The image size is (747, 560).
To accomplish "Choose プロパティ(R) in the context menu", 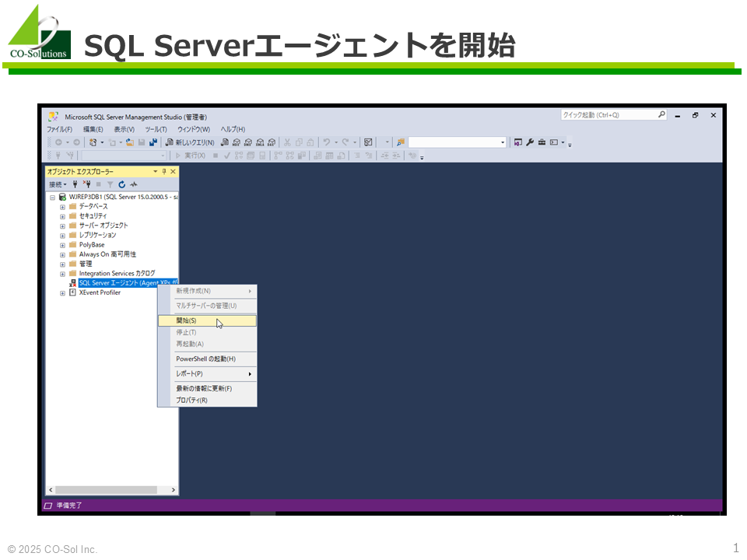I will point(207,401).
